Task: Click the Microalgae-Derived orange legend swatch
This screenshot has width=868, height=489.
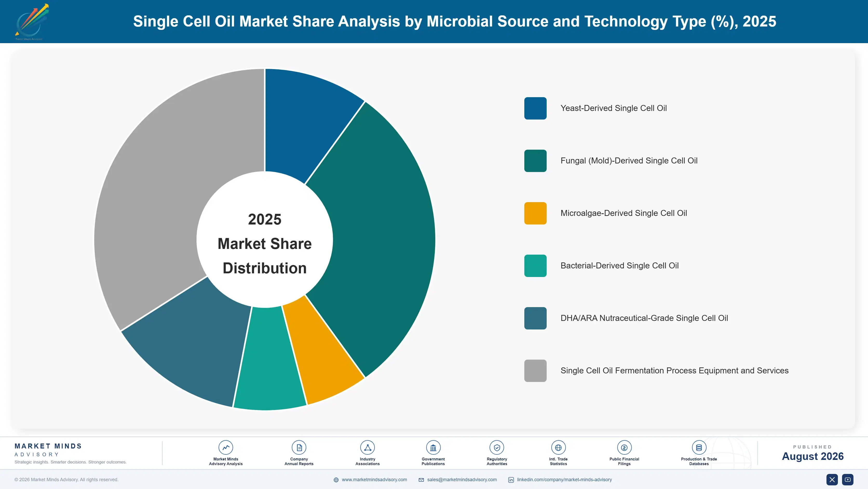Action: pos(535,213)
